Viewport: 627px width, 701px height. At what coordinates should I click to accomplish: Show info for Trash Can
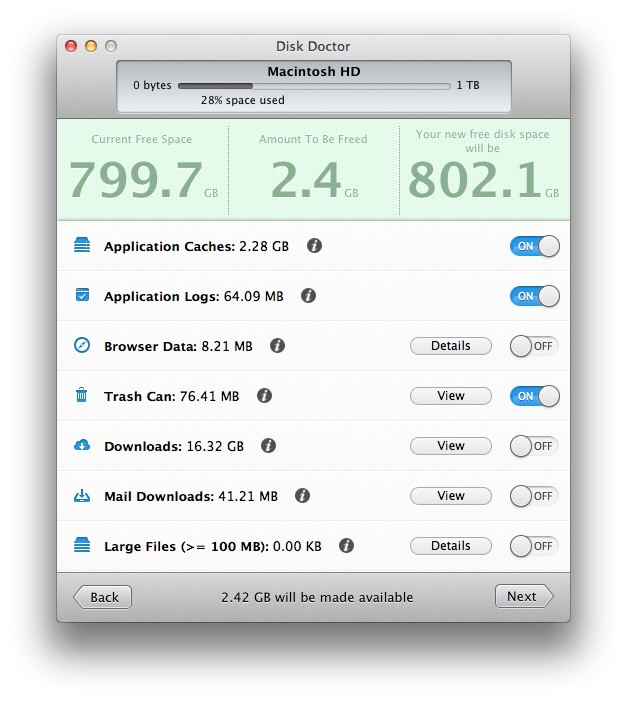click(x=264, y=396)
